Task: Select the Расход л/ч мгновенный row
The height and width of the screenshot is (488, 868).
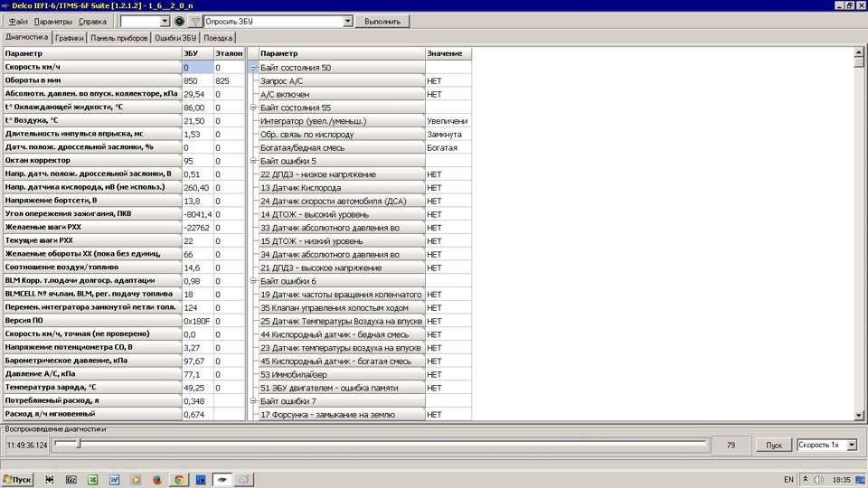Action: point(124,414)
